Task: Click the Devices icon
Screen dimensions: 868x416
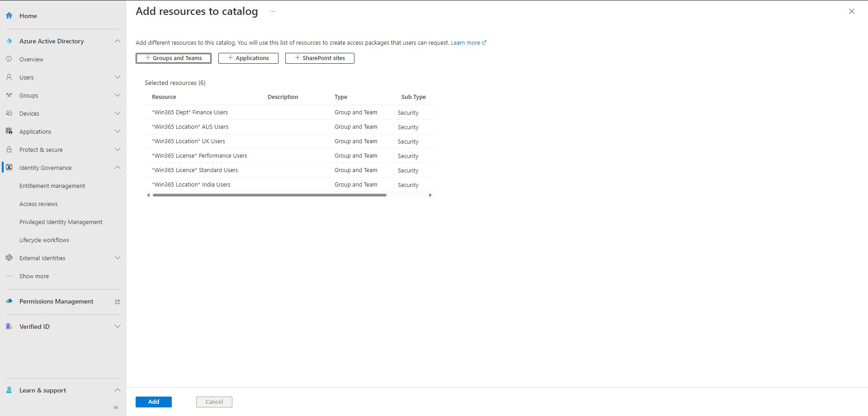Action: [x=9, y=113]
